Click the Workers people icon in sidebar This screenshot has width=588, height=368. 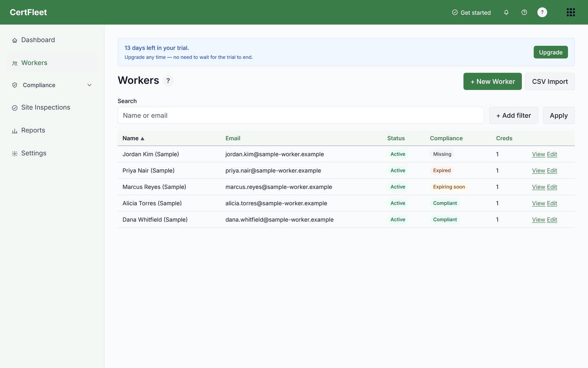point(15,63)
